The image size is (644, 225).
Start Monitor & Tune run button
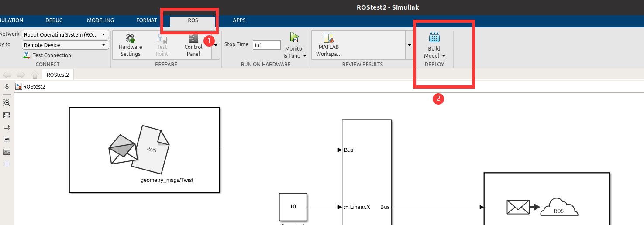(x=294, y=37)
